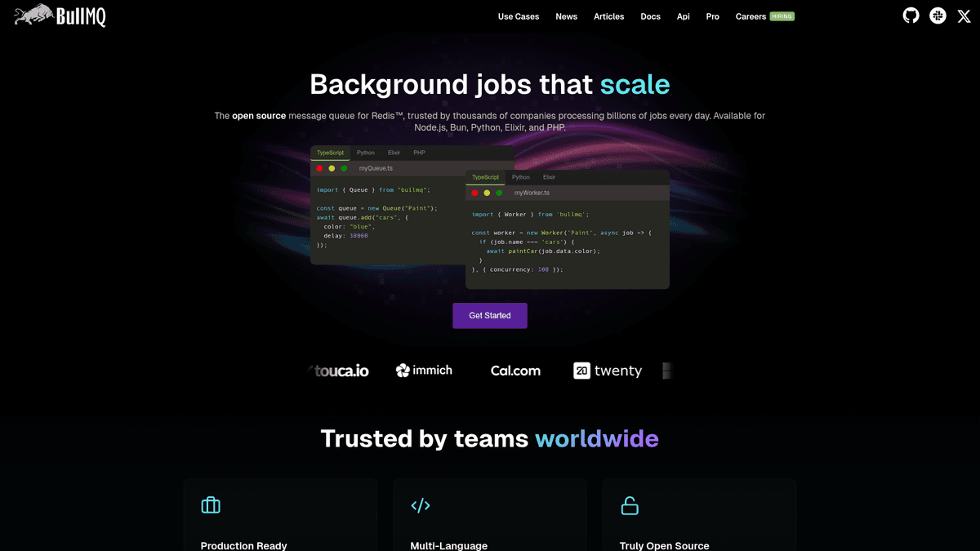Open the BullMQ GitHub repository icon
Image resolution: width=980 pixels, height=551 pixels.
coord(911,16)
